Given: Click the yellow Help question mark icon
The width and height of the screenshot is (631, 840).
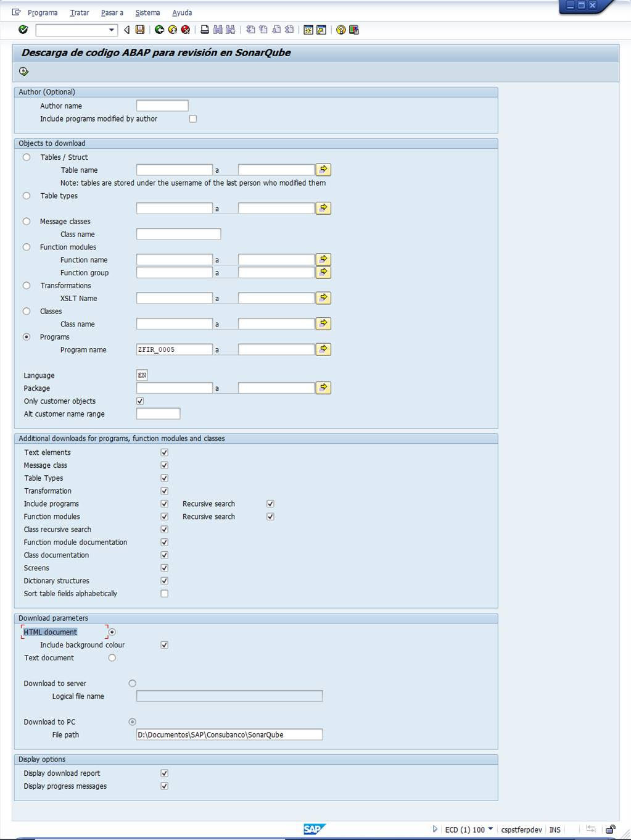Looking at the screenshot, I should [x=341, y=30].
